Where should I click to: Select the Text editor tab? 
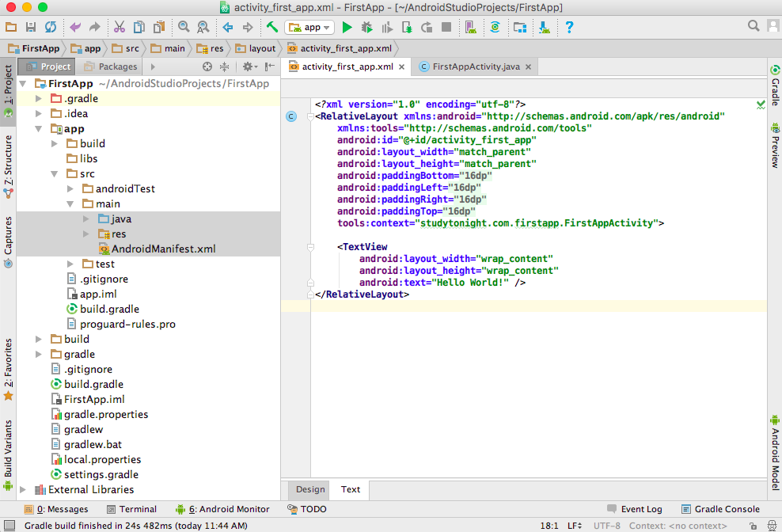[x=351, y=489]
